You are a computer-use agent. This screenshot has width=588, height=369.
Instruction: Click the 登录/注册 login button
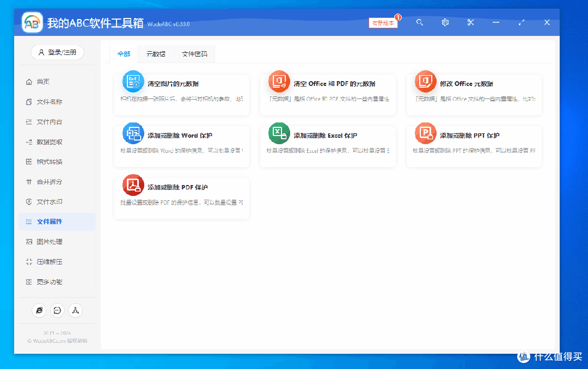57,52
